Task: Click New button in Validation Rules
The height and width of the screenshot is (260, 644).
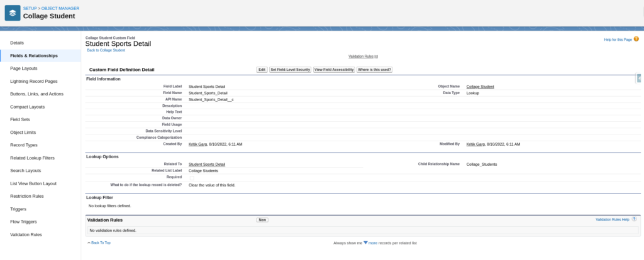Action: [x=262, y=220]
